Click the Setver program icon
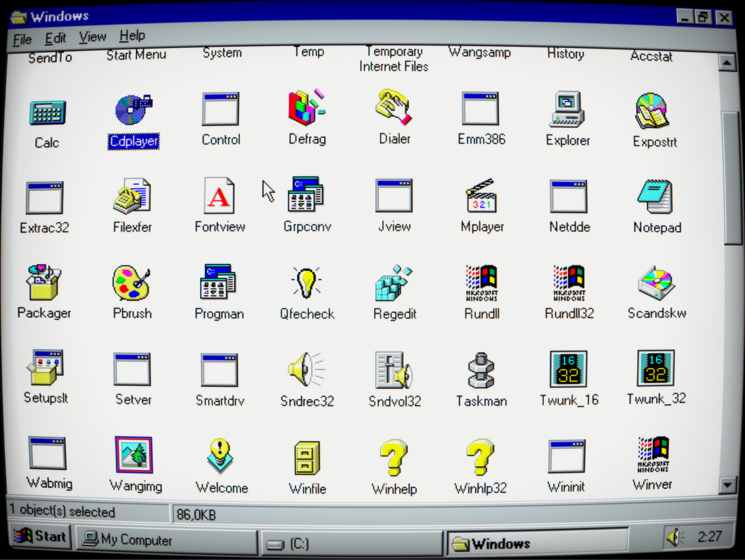The width and height of the screenshot is (745, 560). pyautogui.click(x=132, y=369)
